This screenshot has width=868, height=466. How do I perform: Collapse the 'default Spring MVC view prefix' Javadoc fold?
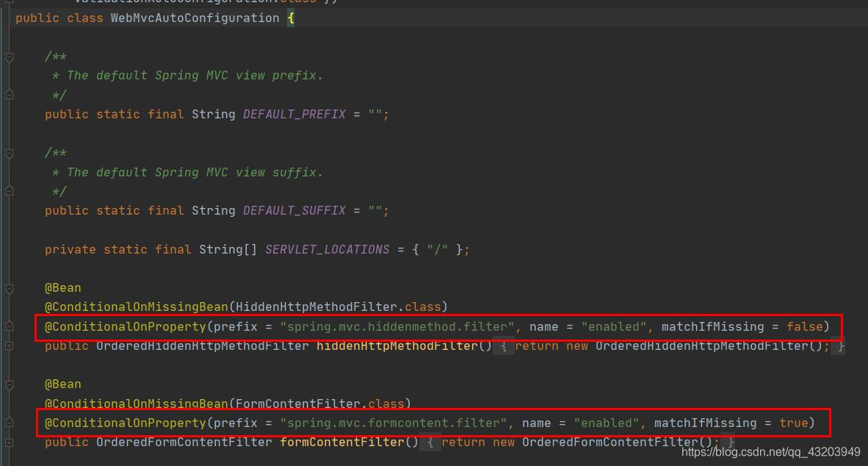tap(10, 57)
